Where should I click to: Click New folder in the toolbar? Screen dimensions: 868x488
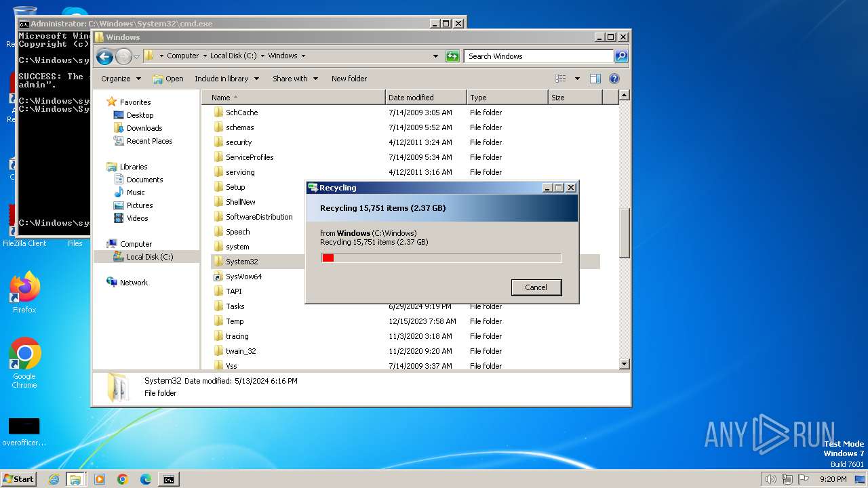pos(349,79)
